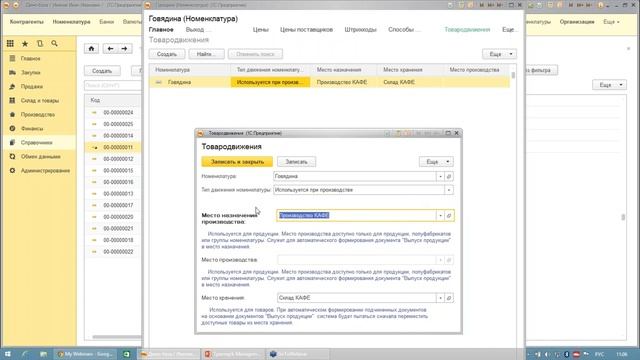
Task: Sort by Место хранения column header
Action: [x=410, y=70]
